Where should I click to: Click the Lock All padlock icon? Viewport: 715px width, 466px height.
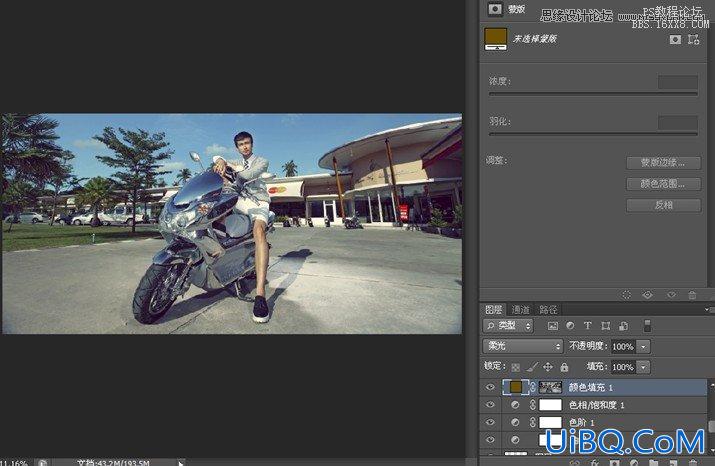click(564, 367)
